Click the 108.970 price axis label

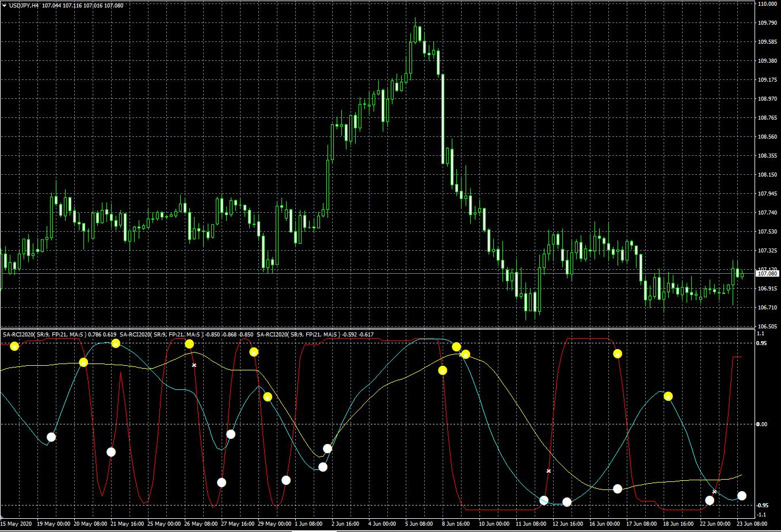[767, 99]
